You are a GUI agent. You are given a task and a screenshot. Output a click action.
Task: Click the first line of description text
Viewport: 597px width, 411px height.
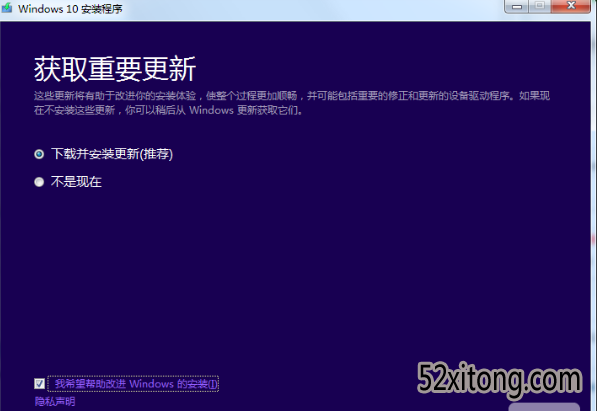coord(292,96)
